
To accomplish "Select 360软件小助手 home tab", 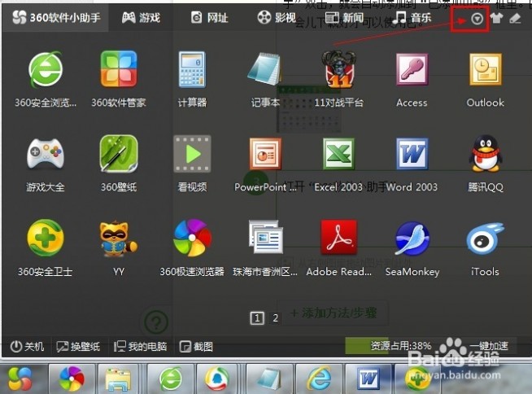I will point(56,17).
